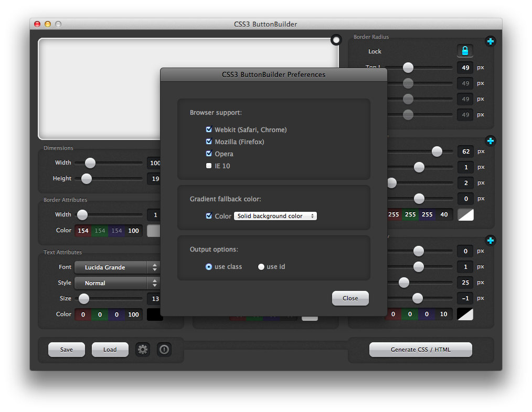The image size is (532, 412).
Task: Click the Text Size slider knob
Action: 84,298
